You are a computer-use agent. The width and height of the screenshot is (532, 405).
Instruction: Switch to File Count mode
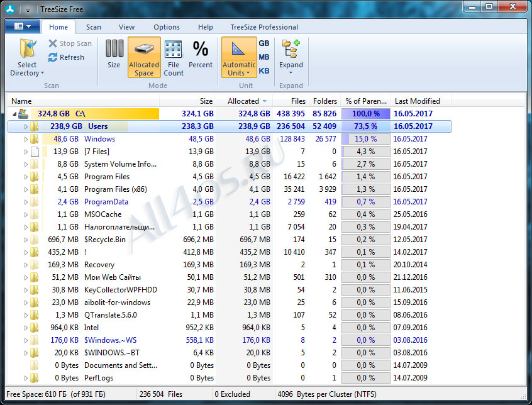pyautogui.click(x=174, y=58)
